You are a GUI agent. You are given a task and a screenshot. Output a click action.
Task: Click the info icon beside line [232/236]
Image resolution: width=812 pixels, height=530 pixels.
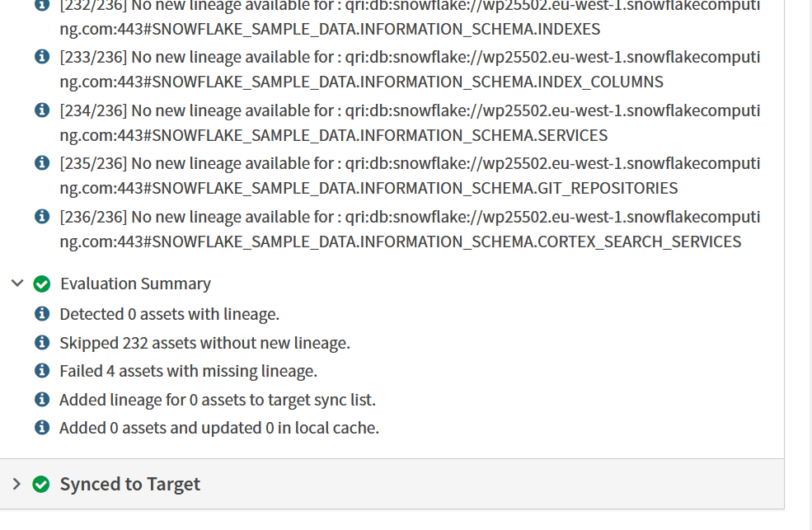[42, 7]
